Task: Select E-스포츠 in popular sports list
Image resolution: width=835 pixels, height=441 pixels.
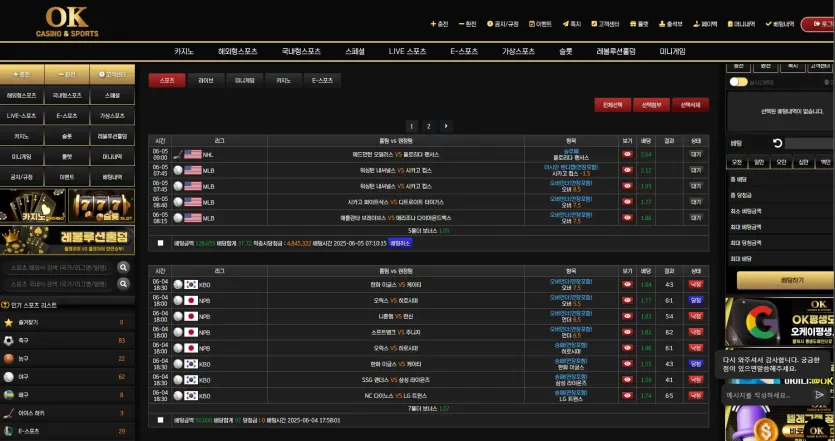Action: pyautogui.click(x=67, y=431)
